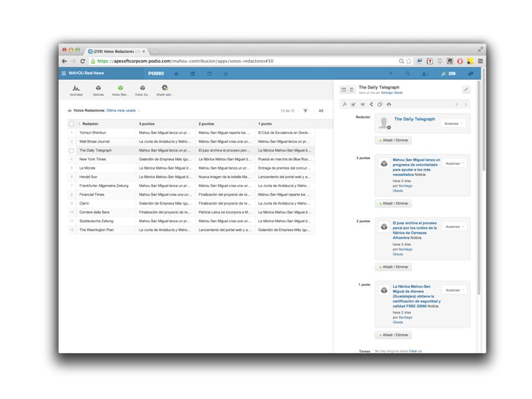The image size is (532, 399).
Task: Go to next item arrow
Action: (465, 105)
